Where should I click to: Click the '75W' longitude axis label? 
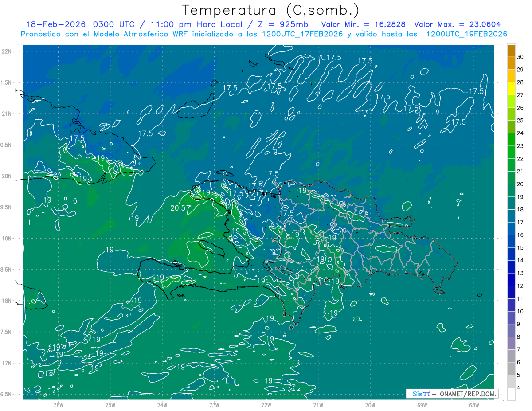tap(110, 405)
